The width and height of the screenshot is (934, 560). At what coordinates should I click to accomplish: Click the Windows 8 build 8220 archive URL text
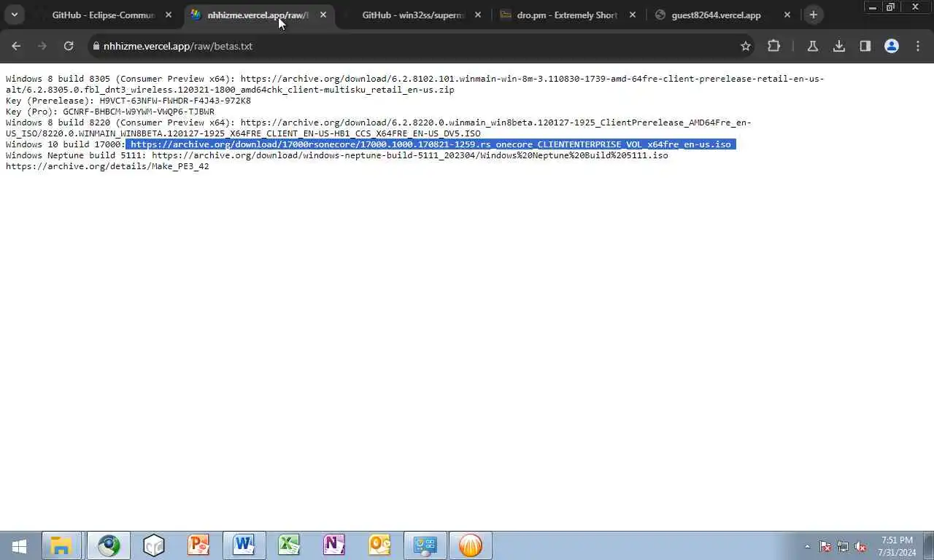tap(379, 128)
